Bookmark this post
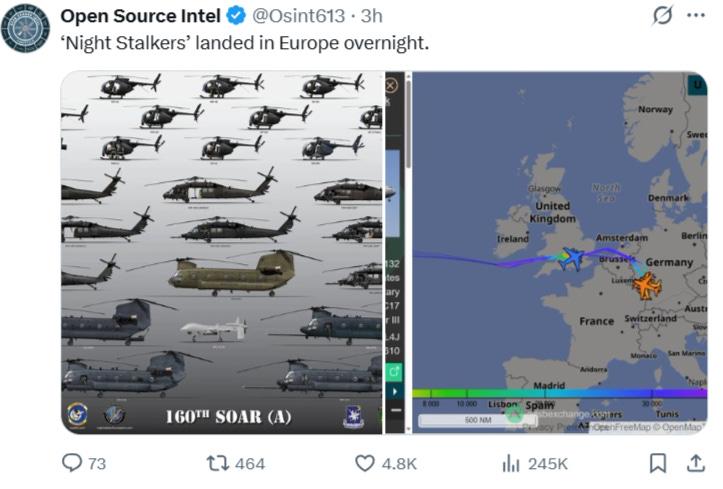 (x=658, y=463)
